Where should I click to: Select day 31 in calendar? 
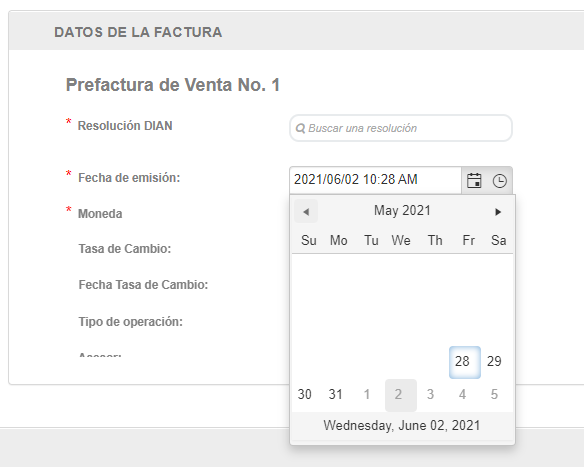coord(336,394)
